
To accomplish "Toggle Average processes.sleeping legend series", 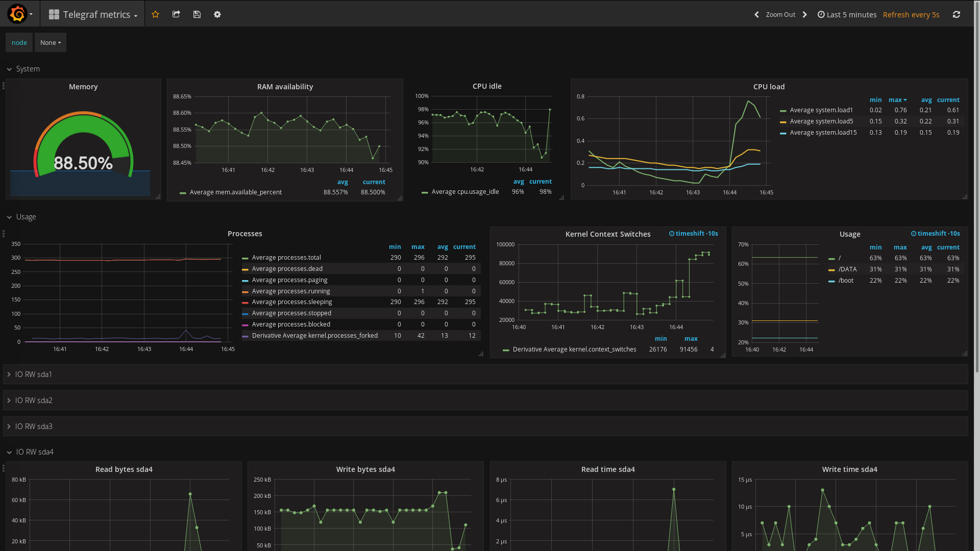I will click(x=291, y=302).
